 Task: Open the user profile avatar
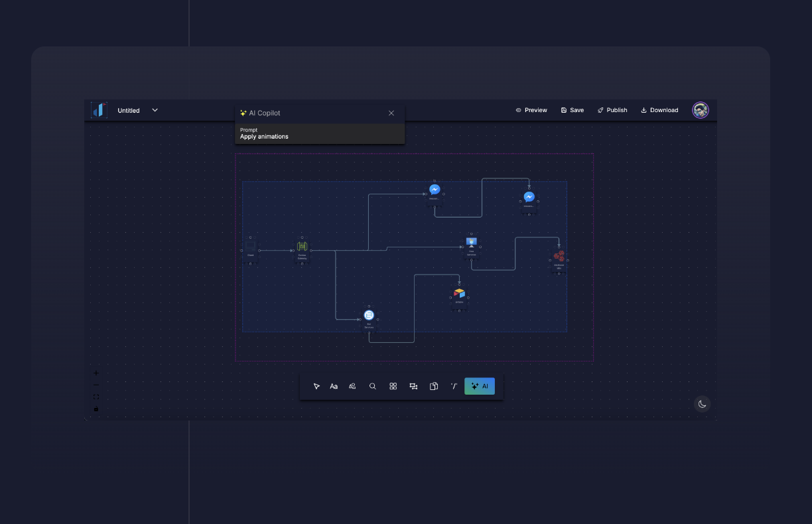701,110
